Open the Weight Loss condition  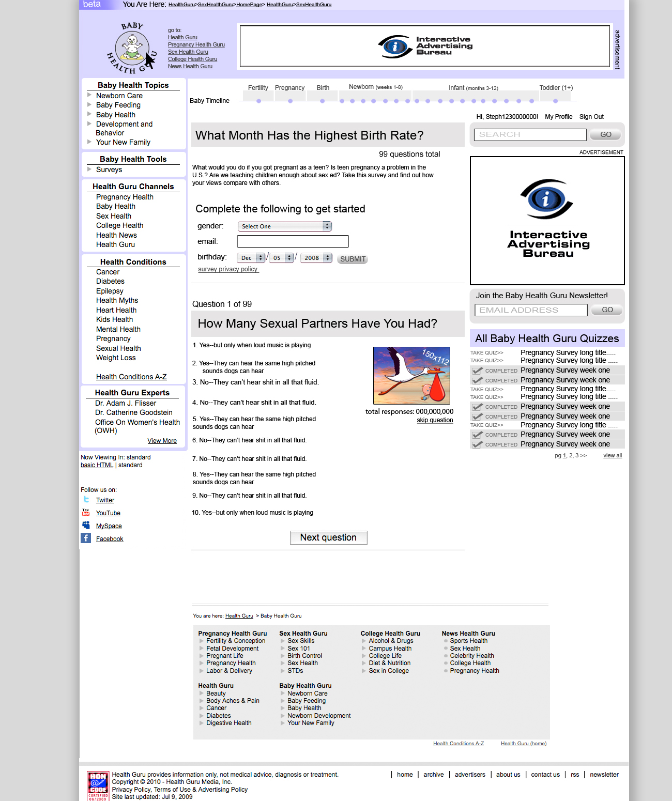click(x=116, y=358)
